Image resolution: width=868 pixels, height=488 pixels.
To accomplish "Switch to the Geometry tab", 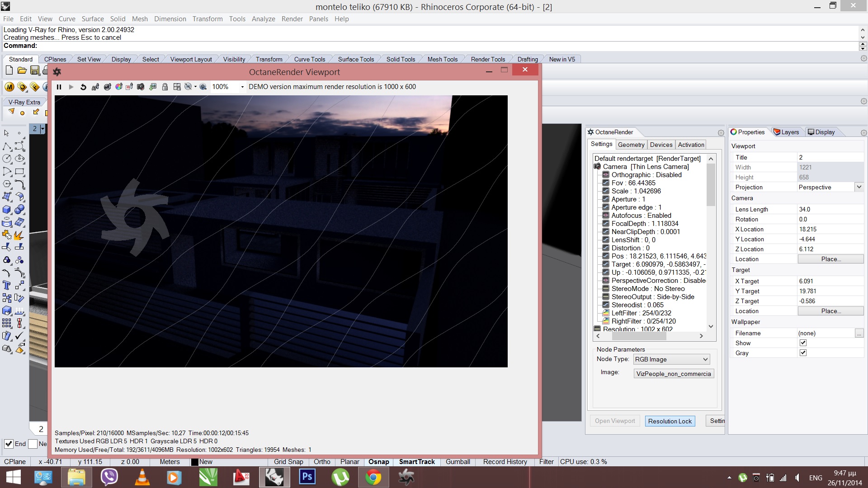I will pyautogui.click(x=631, y=145).
